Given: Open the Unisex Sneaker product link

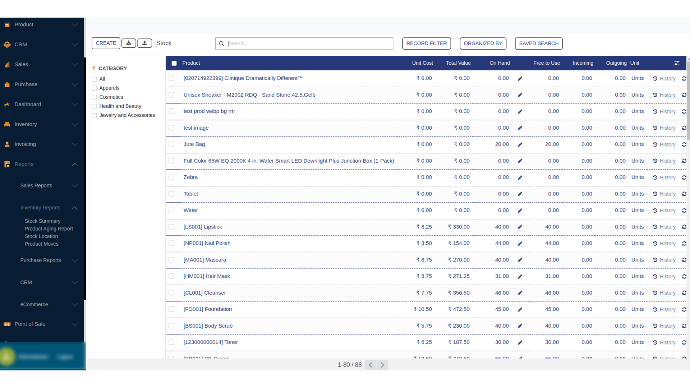Looking at the screenshot, I should (249, 95).
